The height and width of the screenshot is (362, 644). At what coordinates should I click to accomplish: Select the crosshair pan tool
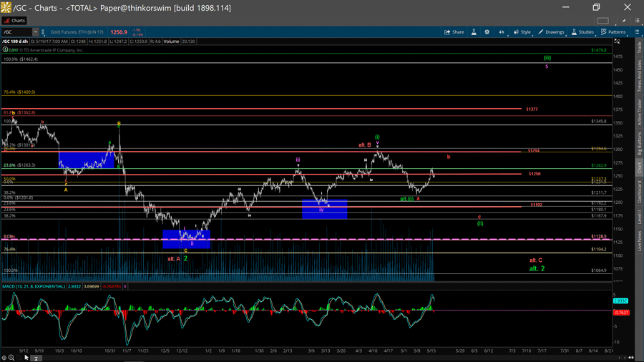[4, 358]
